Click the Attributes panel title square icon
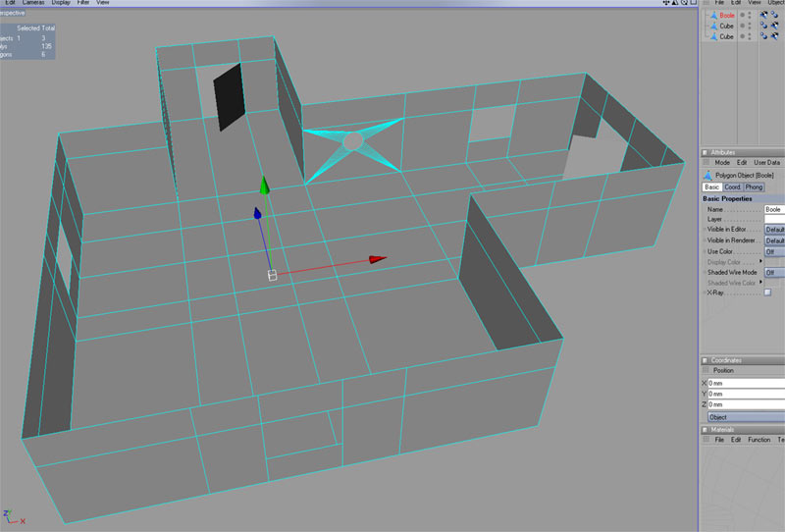 (x=705, y=152)
